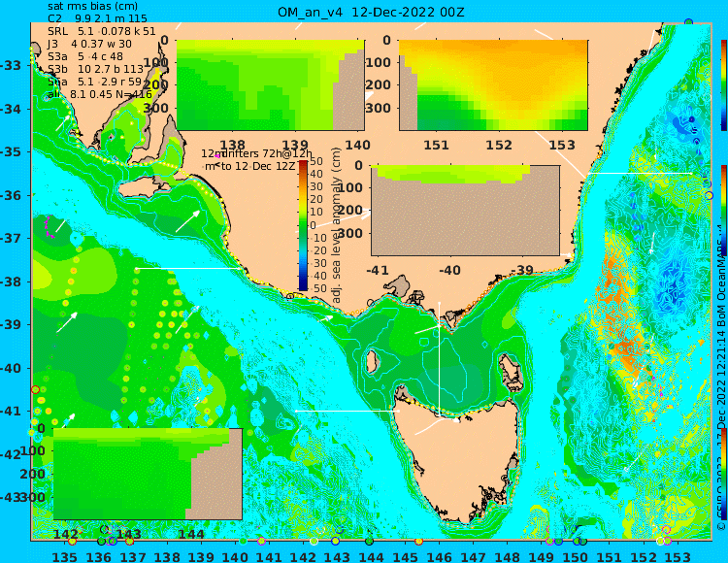The width and height of the screenshot is (728, 563).
Task: Click the title OM_an_v4 12-Dec-2022 00Z
Action: [371, 12]
